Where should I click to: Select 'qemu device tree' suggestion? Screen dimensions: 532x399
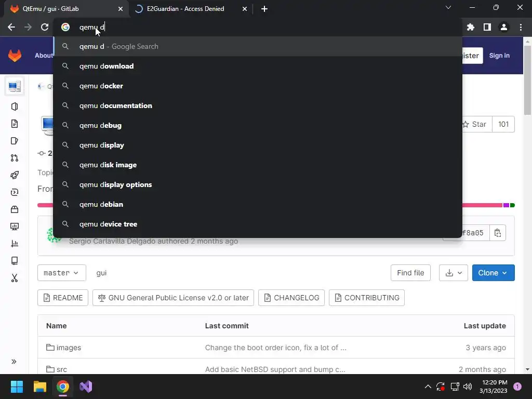(x=258, y=224)
